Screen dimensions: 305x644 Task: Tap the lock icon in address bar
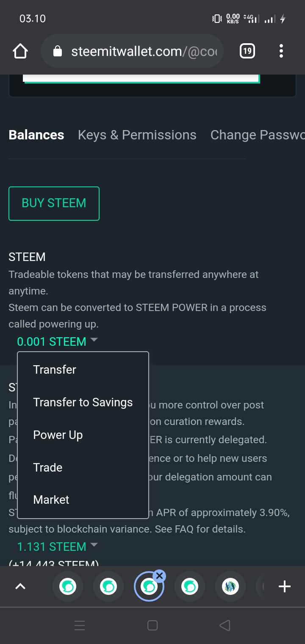[x=57, y=52]
